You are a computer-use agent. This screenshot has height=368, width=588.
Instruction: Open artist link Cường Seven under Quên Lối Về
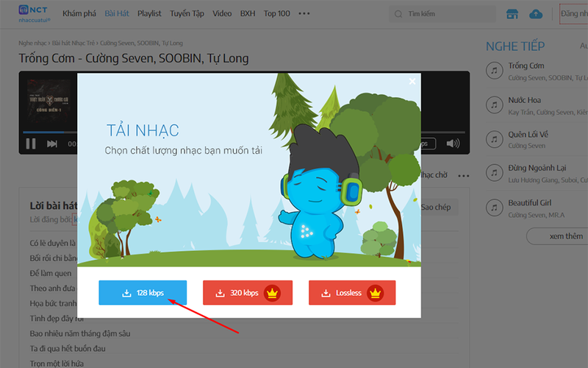click(x=526, y=146)
